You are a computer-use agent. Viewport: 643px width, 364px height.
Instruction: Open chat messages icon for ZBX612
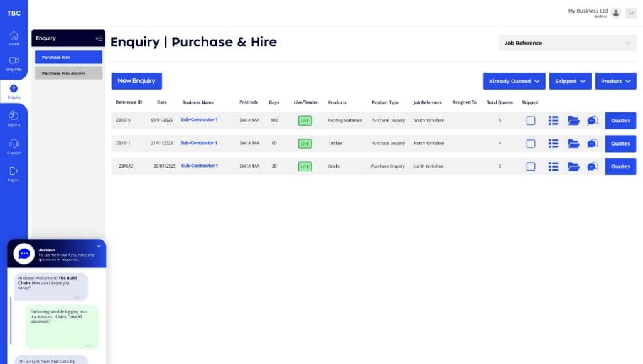(592, 166)
